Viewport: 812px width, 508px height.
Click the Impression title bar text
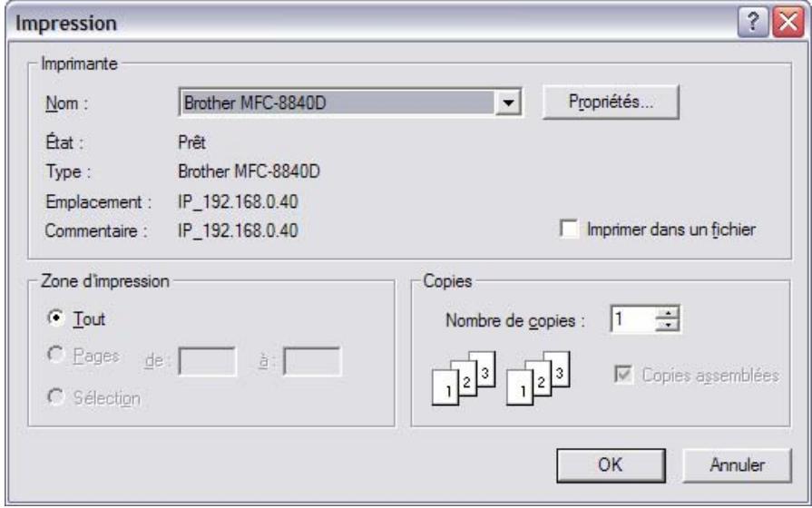[65, 24]
